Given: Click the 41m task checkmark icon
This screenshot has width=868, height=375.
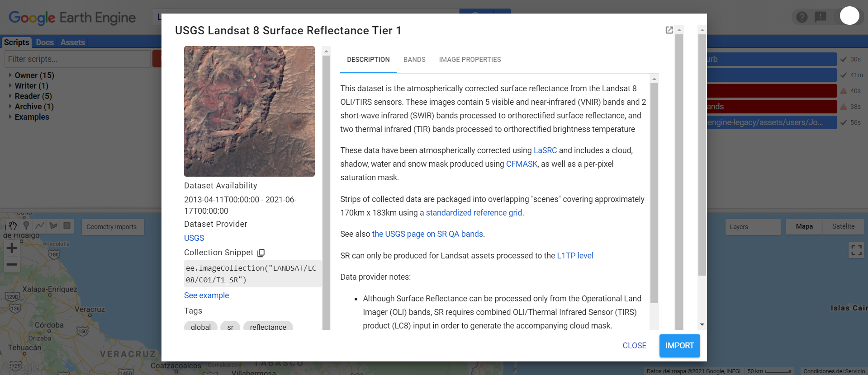Looking at the screenshot, I should tap(844, 75).
